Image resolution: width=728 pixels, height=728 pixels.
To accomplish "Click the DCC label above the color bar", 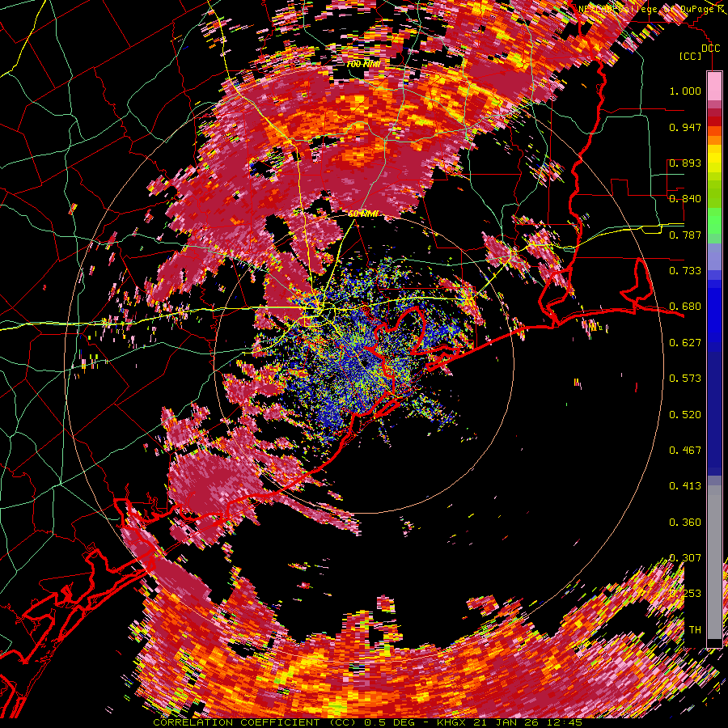I will tap(710, 49).
